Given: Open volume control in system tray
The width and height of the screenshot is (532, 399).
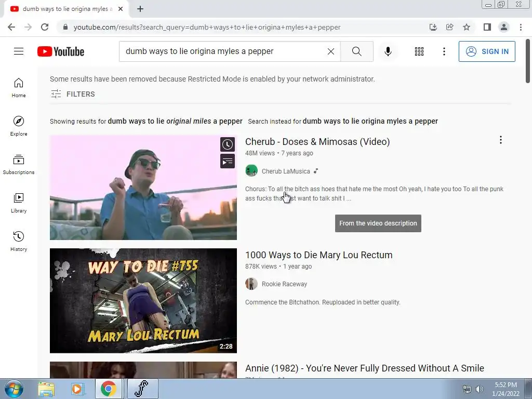Looking at the screenshot, I should point(480,389).
